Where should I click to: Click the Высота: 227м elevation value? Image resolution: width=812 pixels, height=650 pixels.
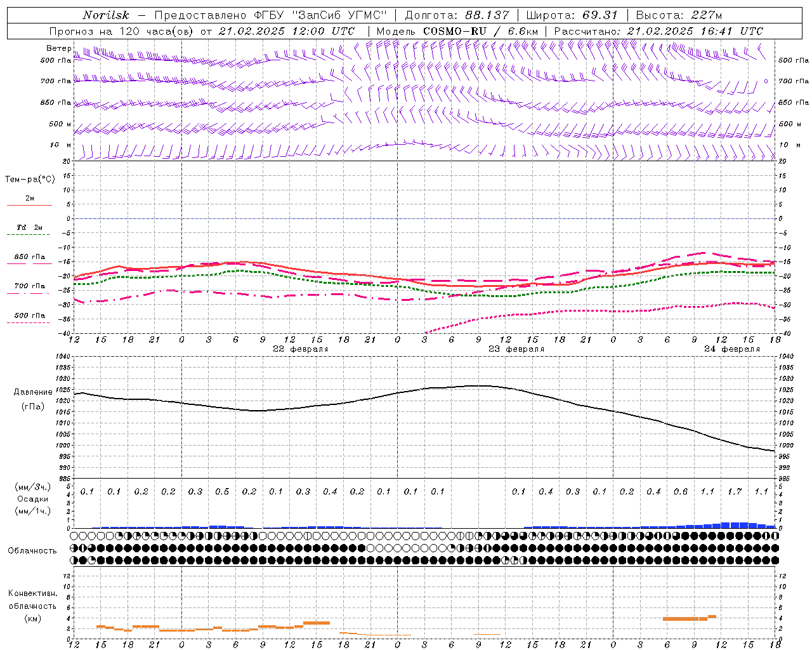click(x=678, y=15)
